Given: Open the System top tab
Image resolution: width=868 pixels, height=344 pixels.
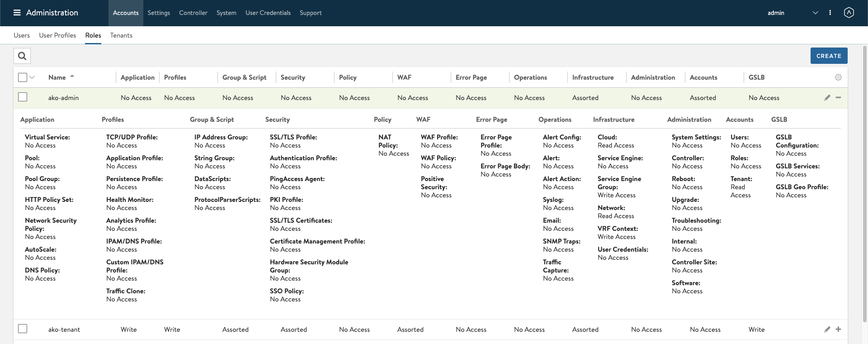Looking at the screenshot, I should 226,13.
